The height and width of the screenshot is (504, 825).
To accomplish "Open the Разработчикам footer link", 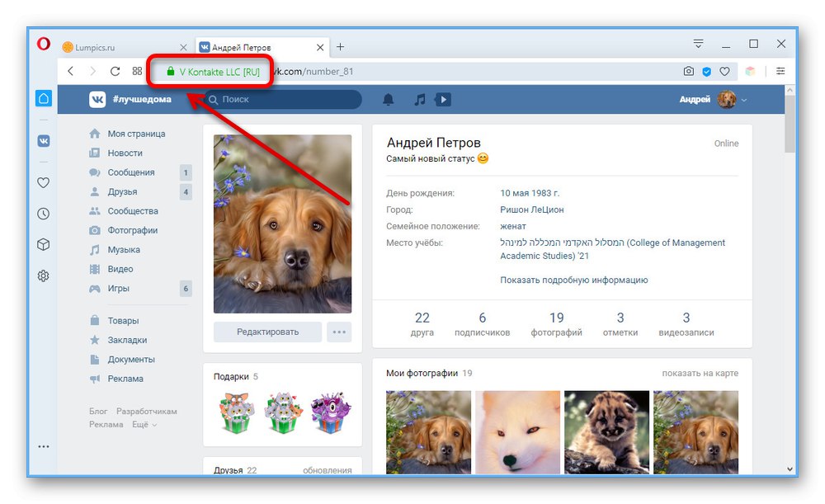I will 147,412.
